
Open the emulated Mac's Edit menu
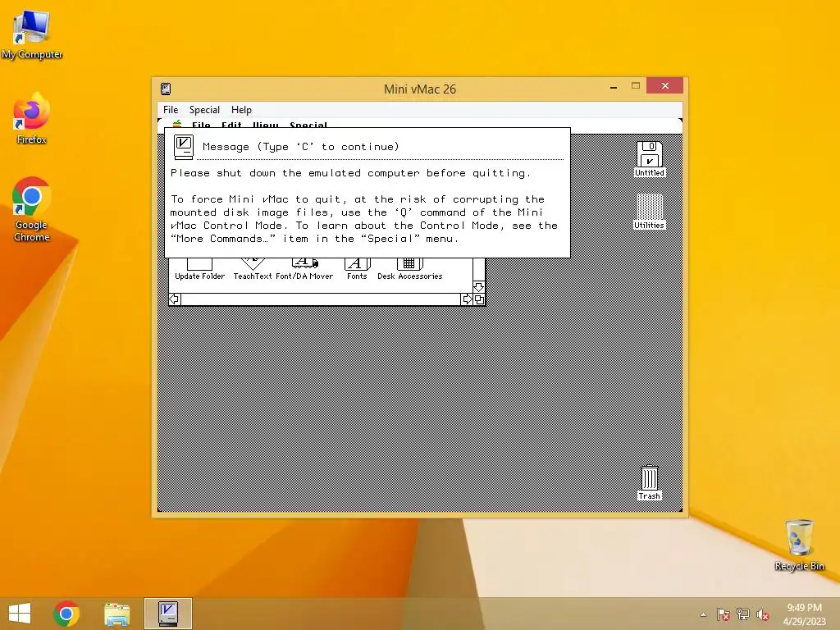231,125
